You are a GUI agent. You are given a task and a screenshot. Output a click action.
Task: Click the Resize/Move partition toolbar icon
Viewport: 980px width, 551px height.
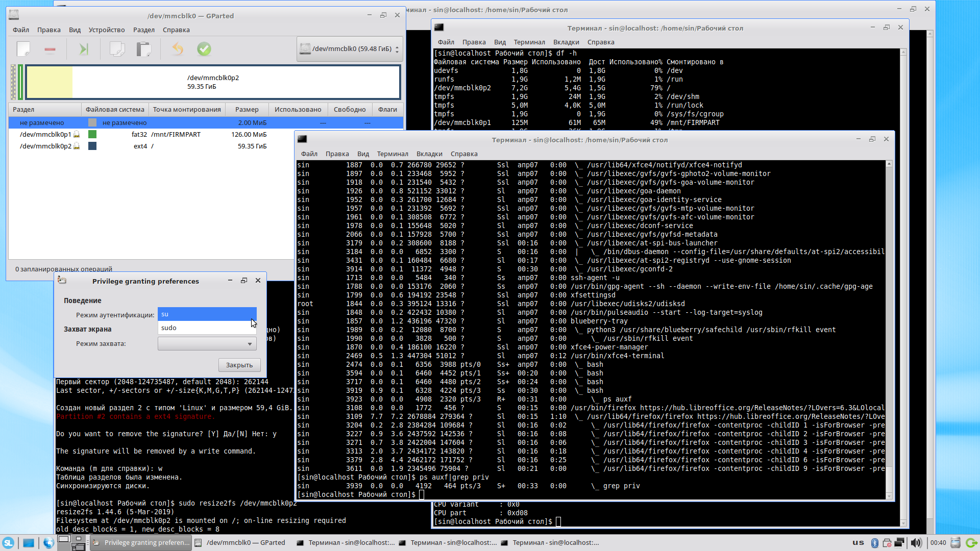click(84, 49)
